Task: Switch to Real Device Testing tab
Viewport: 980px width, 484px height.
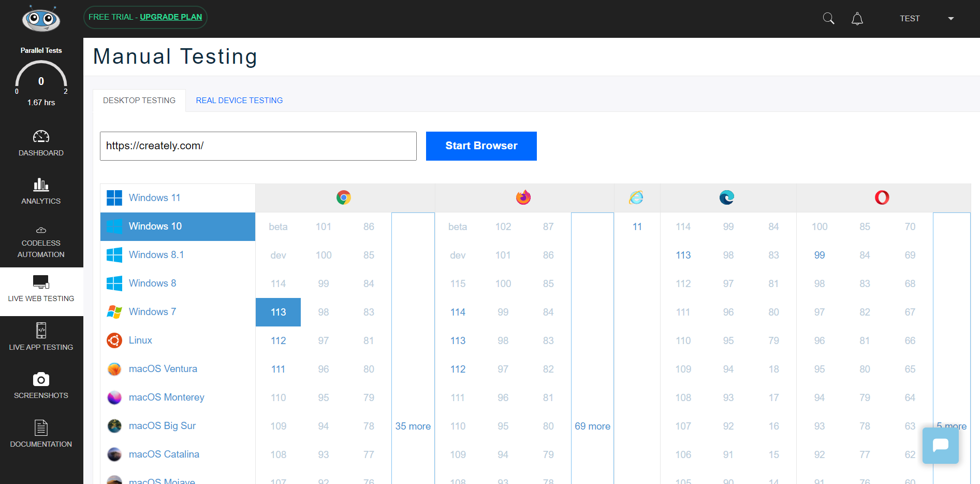Action: click(239, 101)
